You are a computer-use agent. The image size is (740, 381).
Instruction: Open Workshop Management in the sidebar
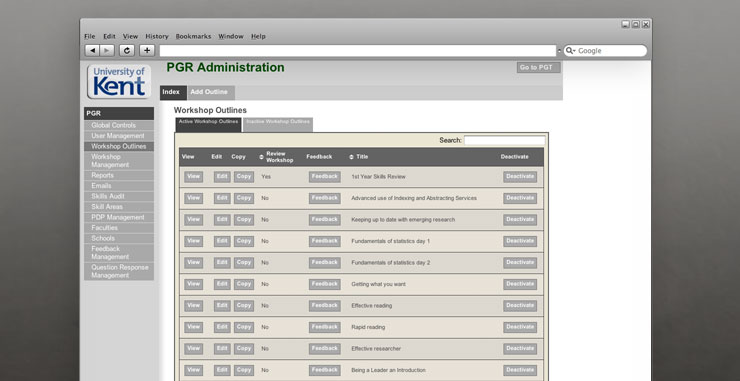pos(119,161)
